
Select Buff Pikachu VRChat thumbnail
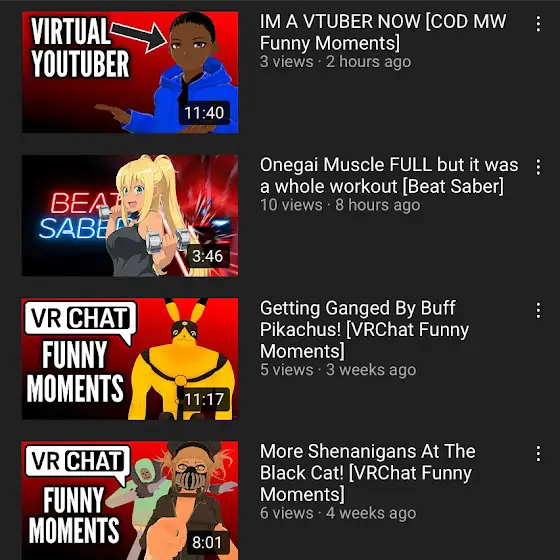tap(130, 359)
